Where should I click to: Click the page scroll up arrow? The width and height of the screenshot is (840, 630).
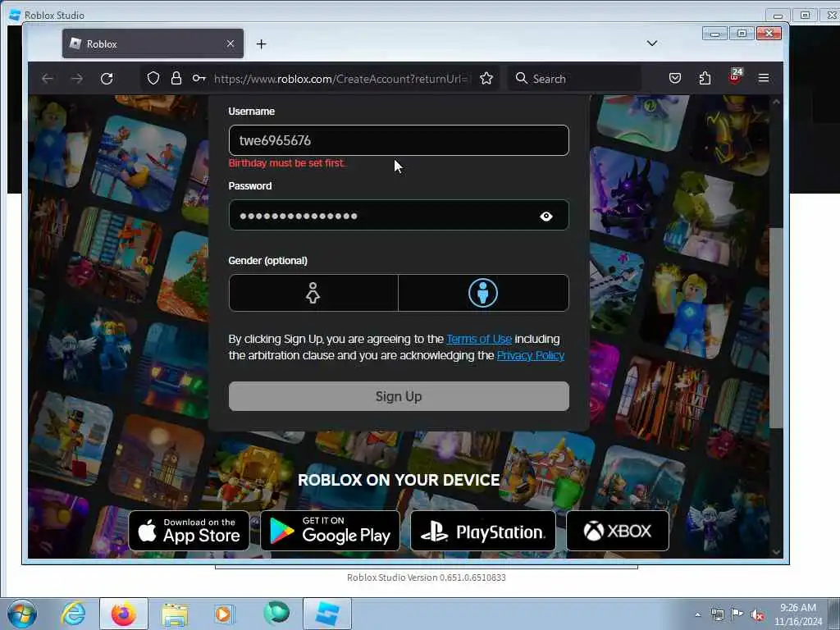click(x=776, y=101)
